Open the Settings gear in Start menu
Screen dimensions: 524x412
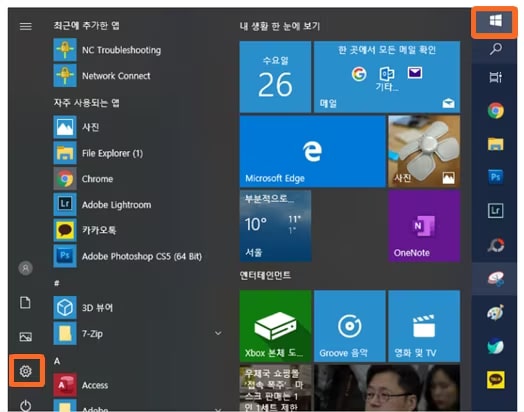pos(26,371)
